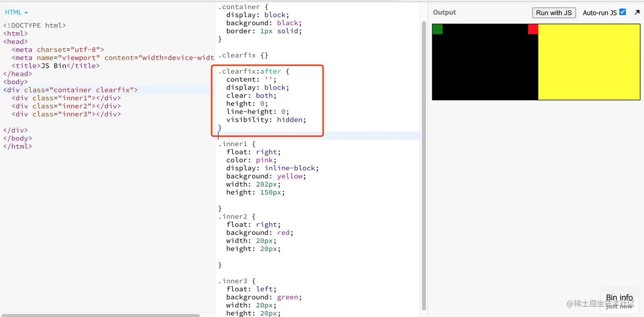Click the meta charset="utf-8" line
This screenshot has height=317, width=644.
(x=57, y=50)
